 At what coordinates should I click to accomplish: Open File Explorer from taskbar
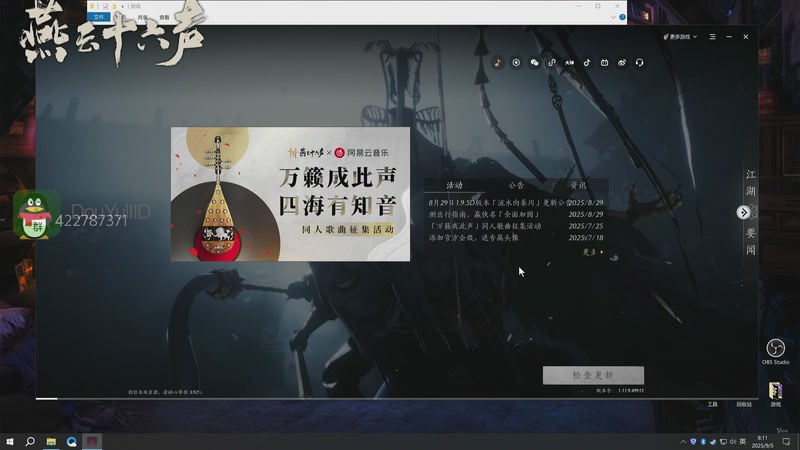click(51, 441)
